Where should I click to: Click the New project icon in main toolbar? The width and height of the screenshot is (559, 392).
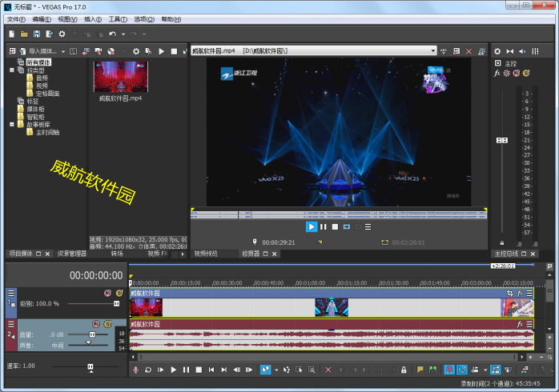[12, 34]
